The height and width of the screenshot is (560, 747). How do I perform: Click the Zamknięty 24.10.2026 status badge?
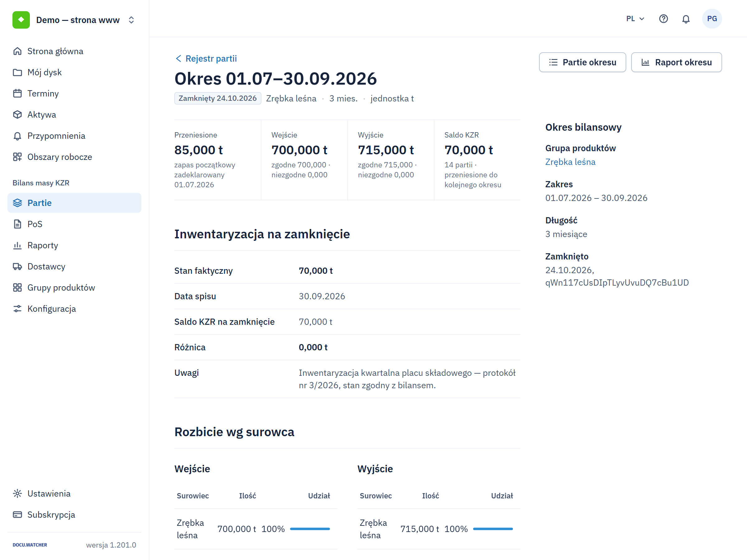point(218,98)
